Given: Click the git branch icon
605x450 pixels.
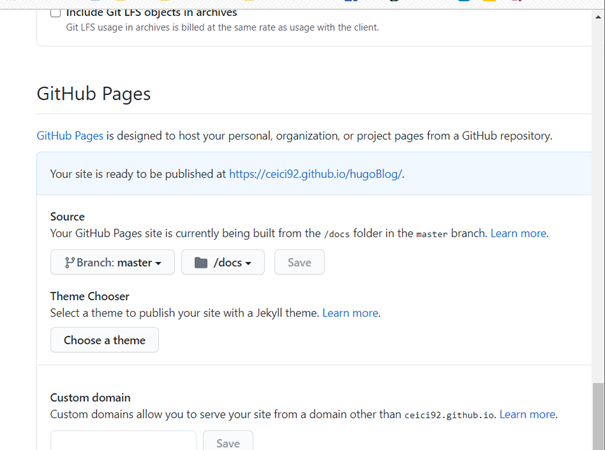Looking at the screenshot, I should (69, 263).
